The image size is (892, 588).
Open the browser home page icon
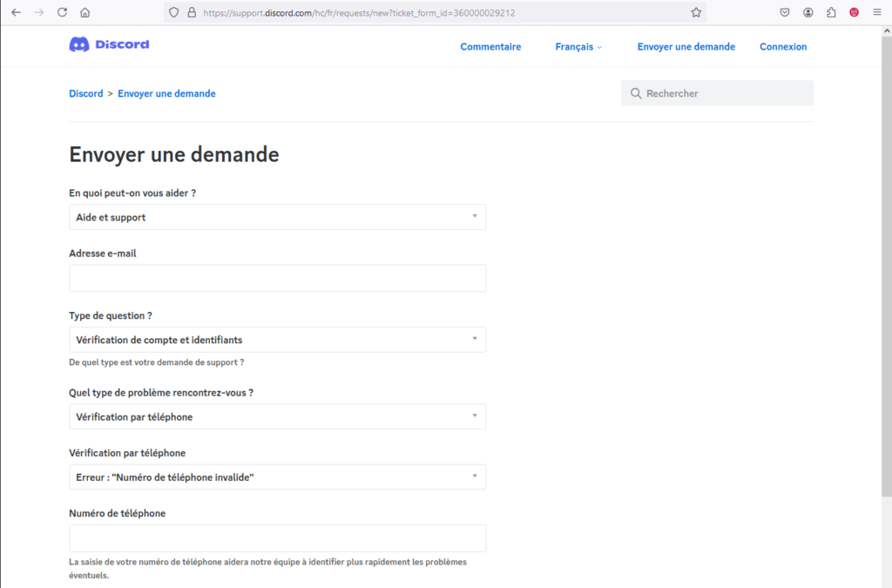(x=84, y=12)
